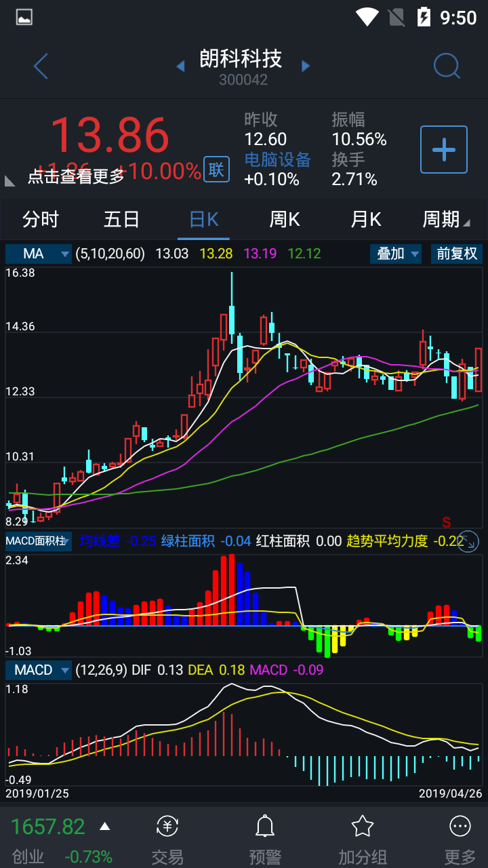Select the 月K tab
Viewport: 488px width, 868px height.
[x=366, y=219]
